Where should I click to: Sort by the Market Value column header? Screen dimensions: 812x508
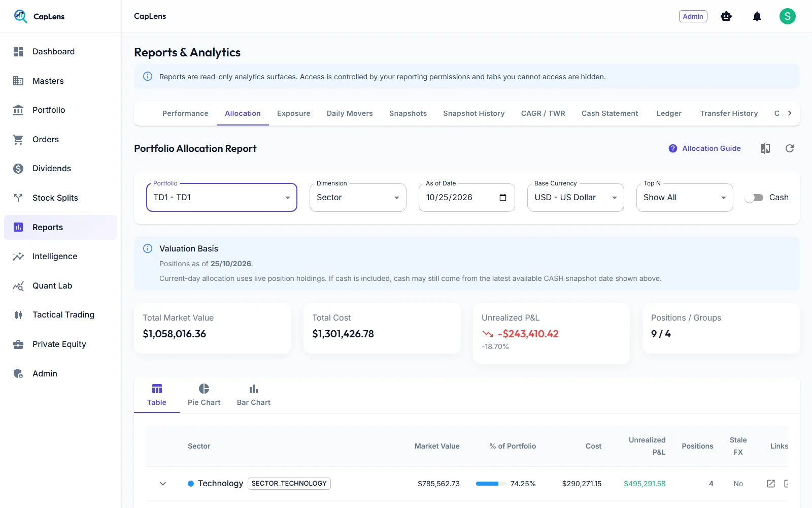(x=437, y=446)
